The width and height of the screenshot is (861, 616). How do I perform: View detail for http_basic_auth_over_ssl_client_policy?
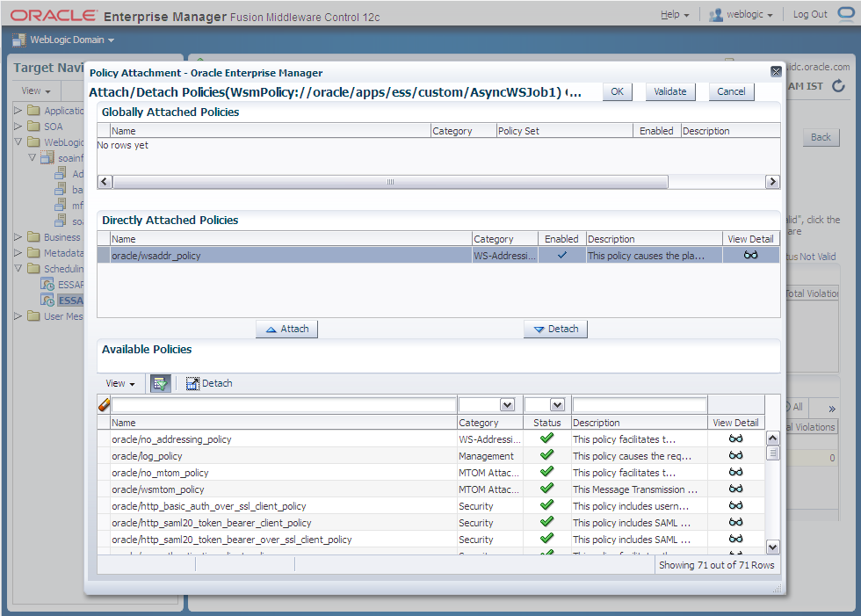click(x=736, y=505)
